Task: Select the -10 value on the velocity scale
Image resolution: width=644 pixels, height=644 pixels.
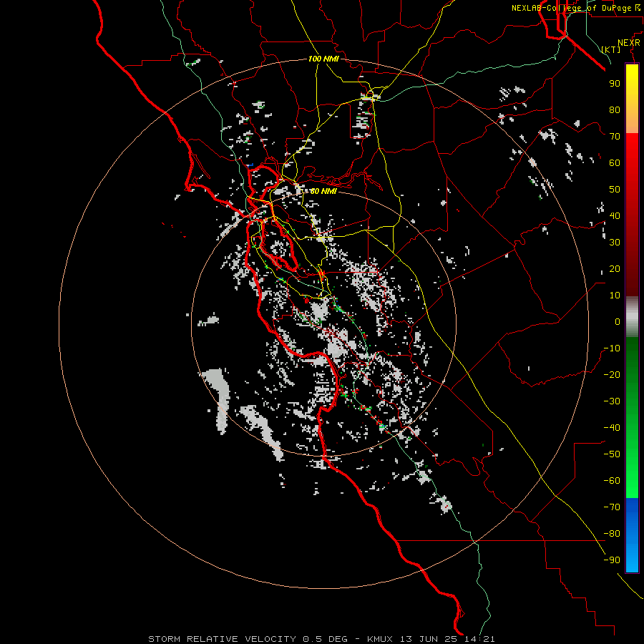Action: pos(612,348)
